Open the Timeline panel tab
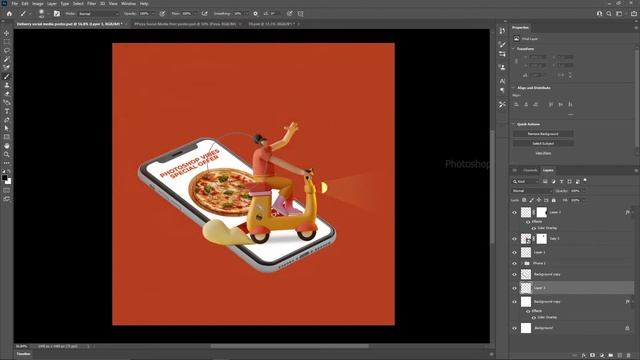Screen dimensions: 640x360 [23, 354]
